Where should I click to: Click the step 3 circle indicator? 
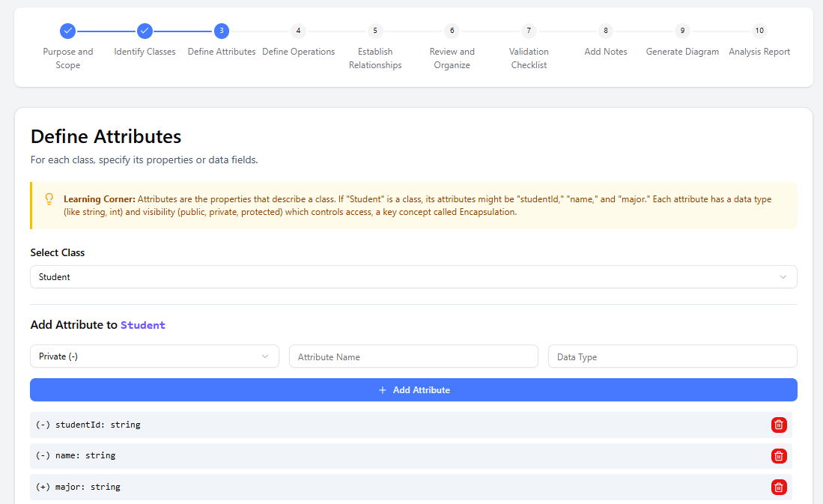click(x=222, y=31)
